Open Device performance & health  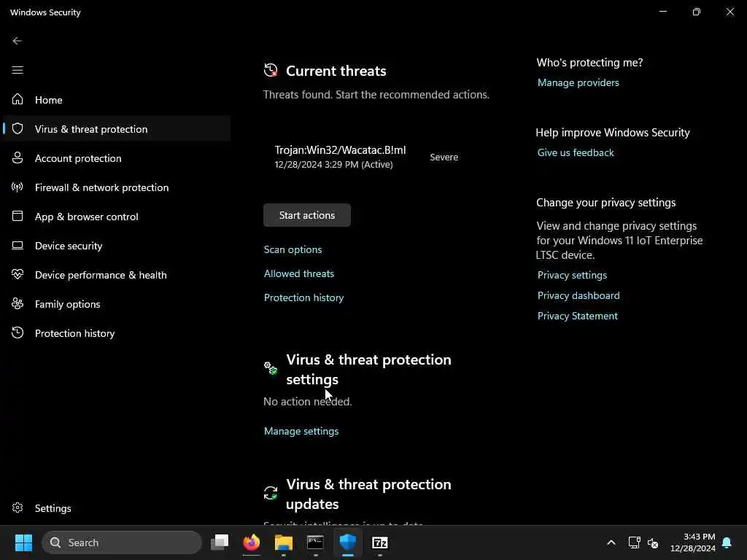(x=116, y=275)
